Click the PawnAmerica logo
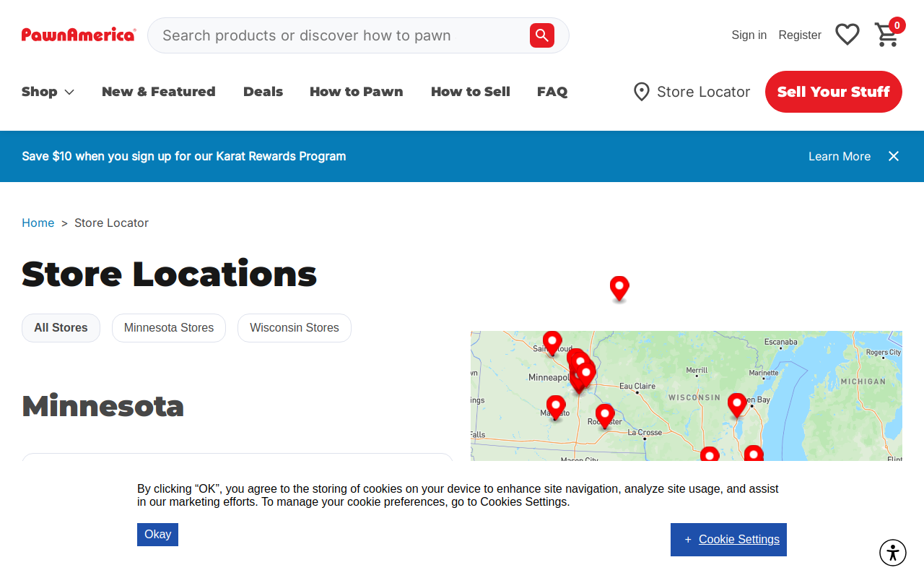 coord(79,35)
